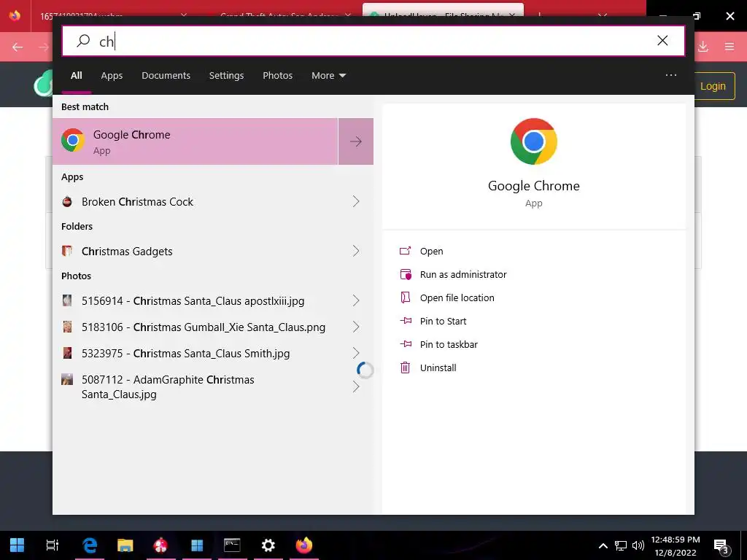Open Task View on taskbar

tap(52, 545)
